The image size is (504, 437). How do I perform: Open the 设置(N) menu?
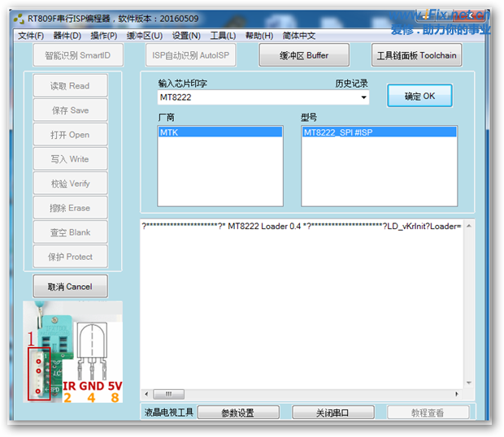[186, 36]
